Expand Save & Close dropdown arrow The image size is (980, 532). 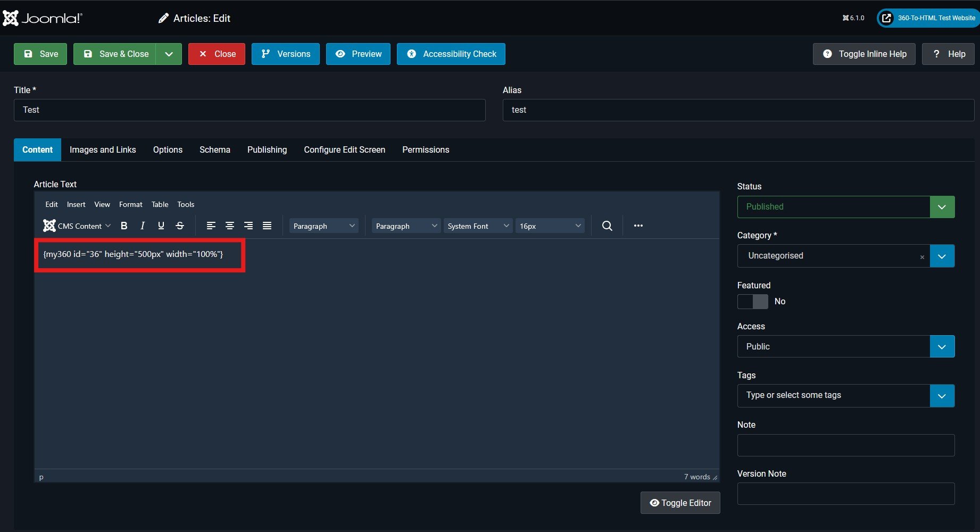click(169, 54)
